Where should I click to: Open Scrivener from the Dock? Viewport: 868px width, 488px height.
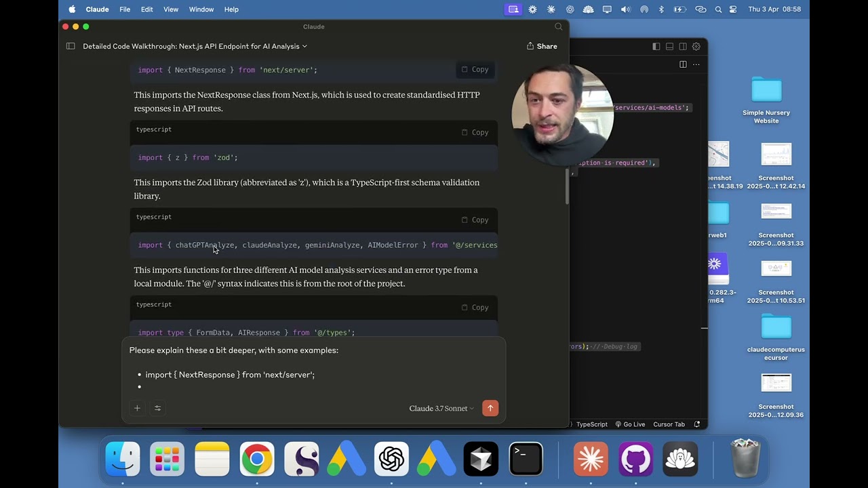tap(302, 460)
